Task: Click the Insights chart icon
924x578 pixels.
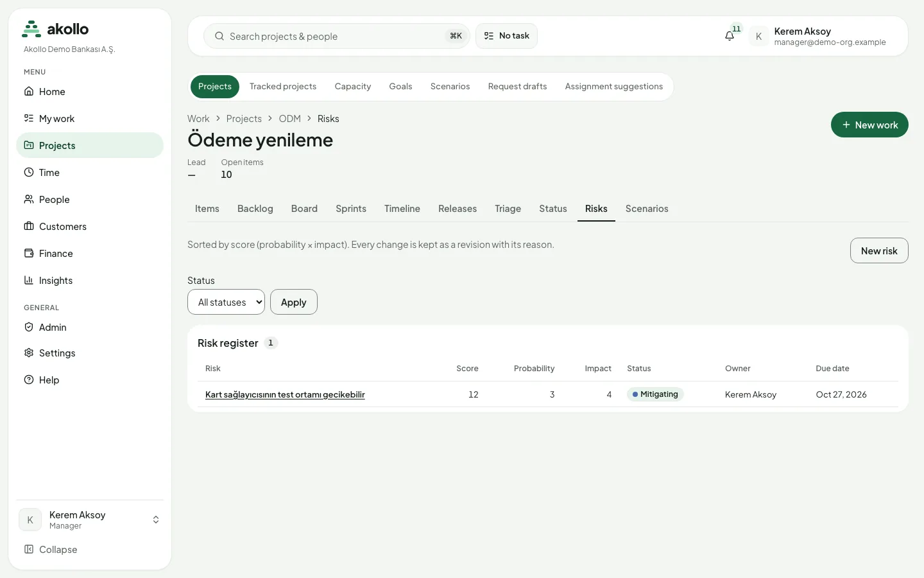Action: coord(29,280)
